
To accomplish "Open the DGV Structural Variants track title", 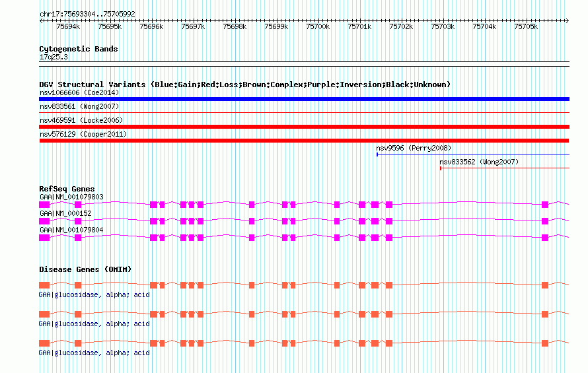I will (x=244, y=85).
